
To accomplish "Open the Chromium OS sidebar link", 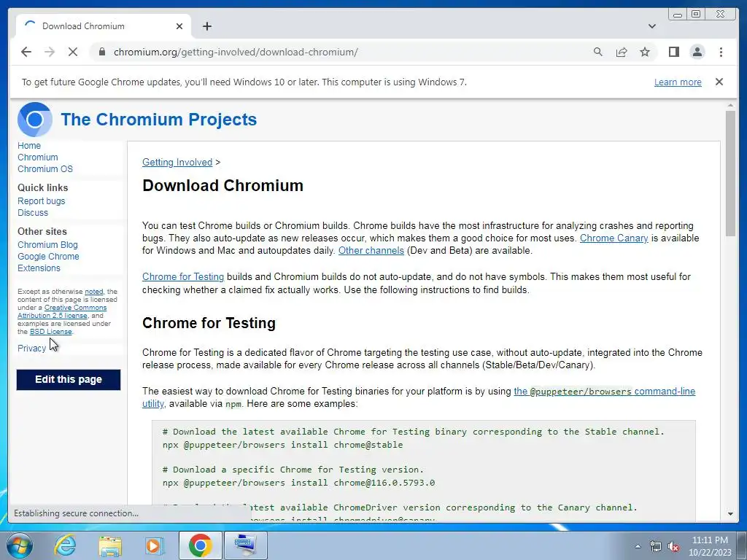I will pyautogui.click(x=45, y=169).
